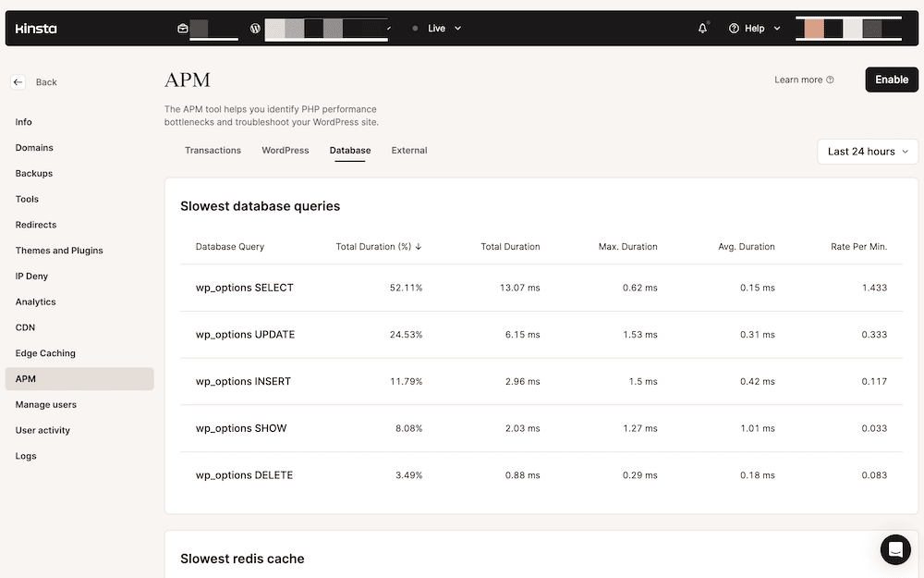The image size is (924, 578).
Task: Open the chat support bubble
Action: (x=895, y=549)
